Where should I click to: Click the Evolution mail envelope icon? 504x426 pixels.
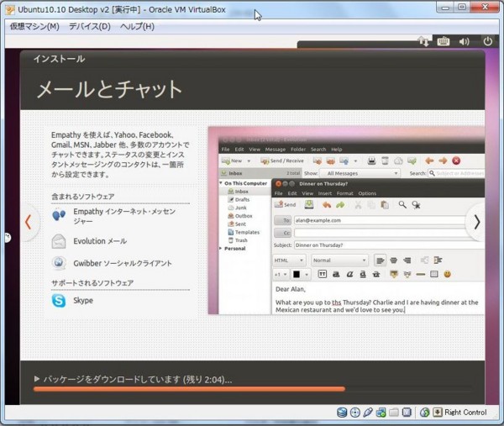(x=59, y=241)
